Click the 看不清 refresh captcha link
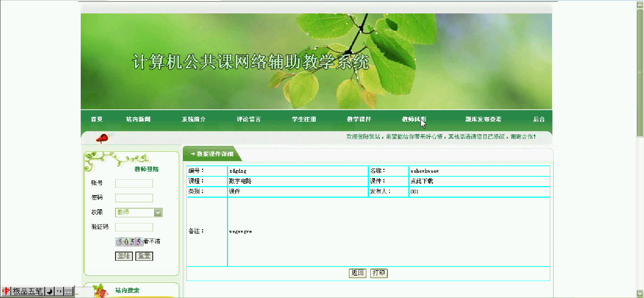 tap(152, 241)
